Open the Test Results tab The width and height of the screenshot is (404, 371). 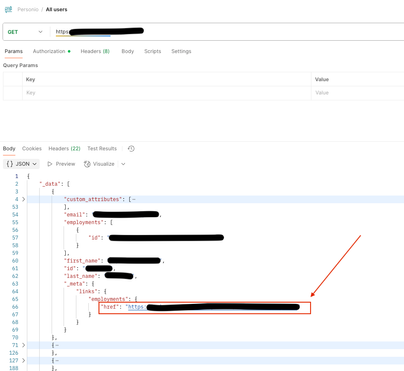pos(102,149)
